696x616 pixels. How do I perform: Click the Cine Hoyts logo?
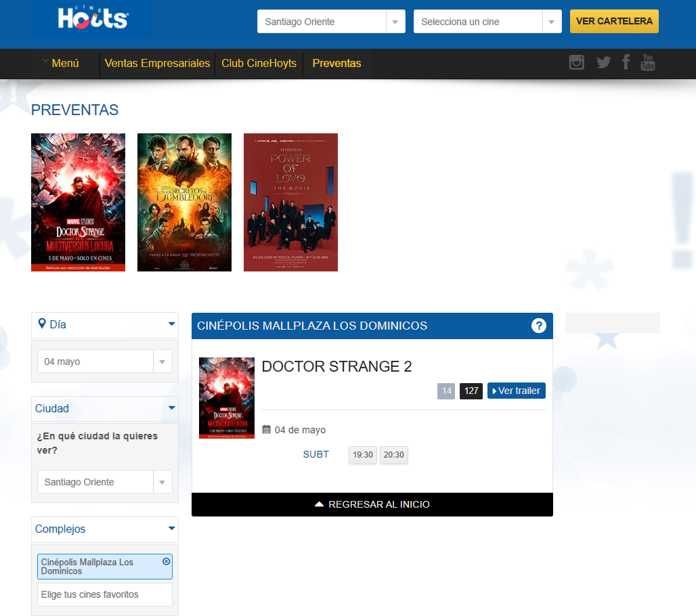click(x=92, y=19)
